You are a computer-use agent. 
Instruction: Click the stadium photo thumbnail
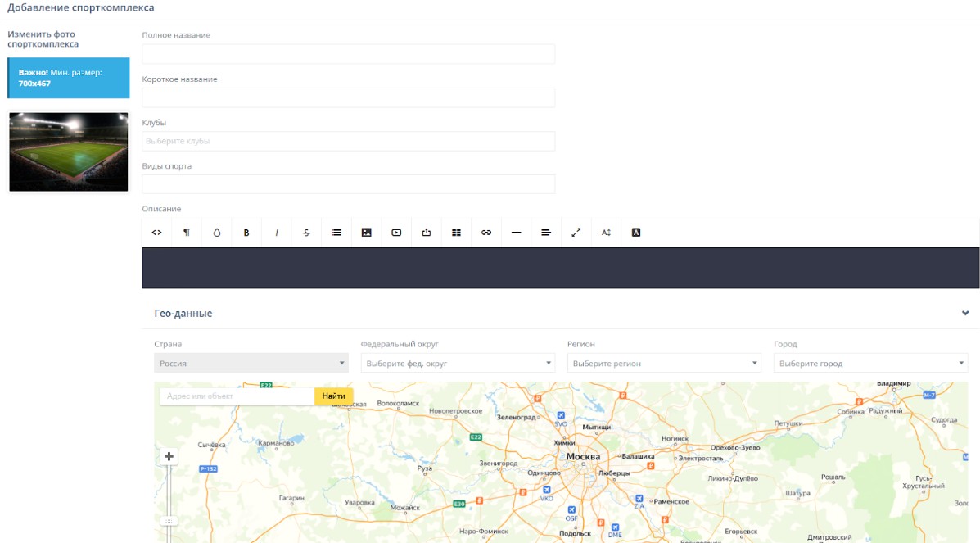click(x=69, y=152)
